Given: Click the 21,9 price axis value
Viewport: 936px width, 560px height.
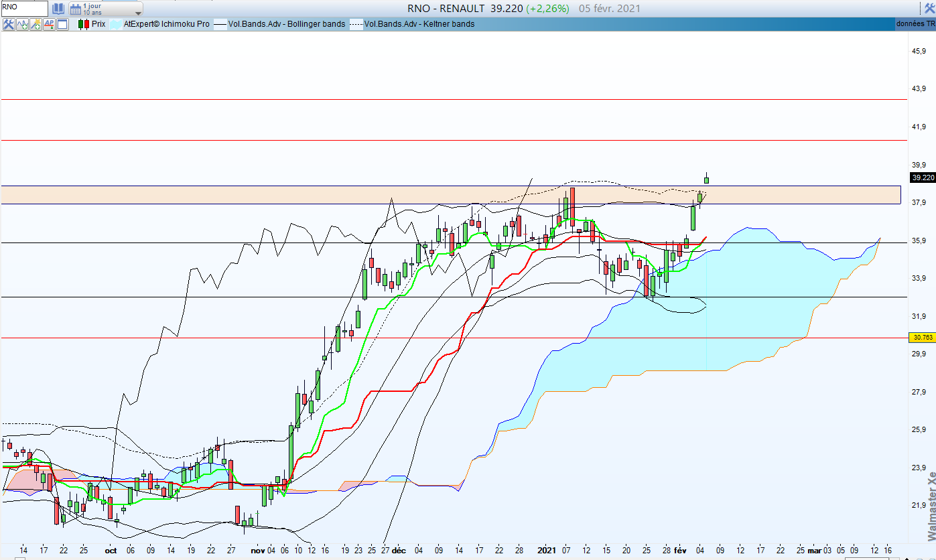Looking at the screenshot, I should coord(919,505).
